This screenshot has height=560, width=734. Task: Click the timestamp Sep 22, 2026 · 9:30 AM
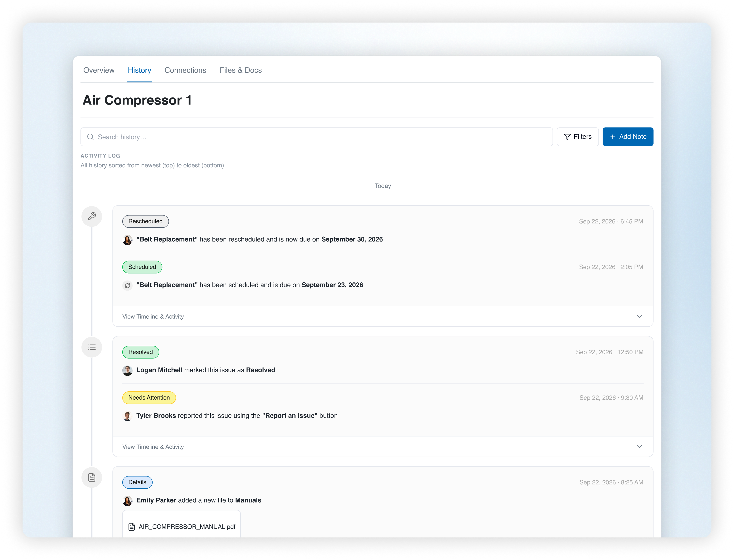(611, 398)
